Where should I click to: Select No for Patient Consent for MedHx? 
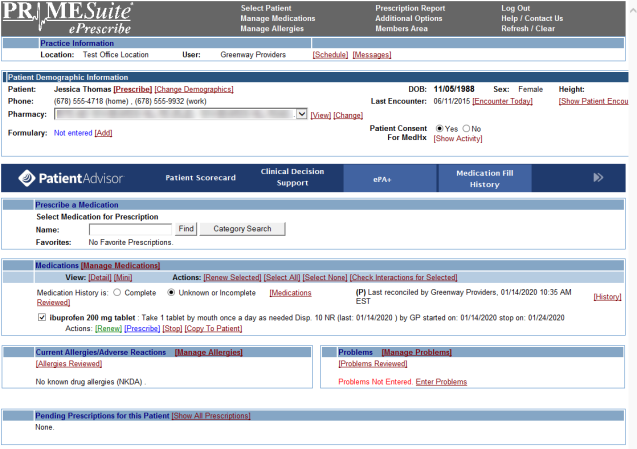click(x=467, y=129)
